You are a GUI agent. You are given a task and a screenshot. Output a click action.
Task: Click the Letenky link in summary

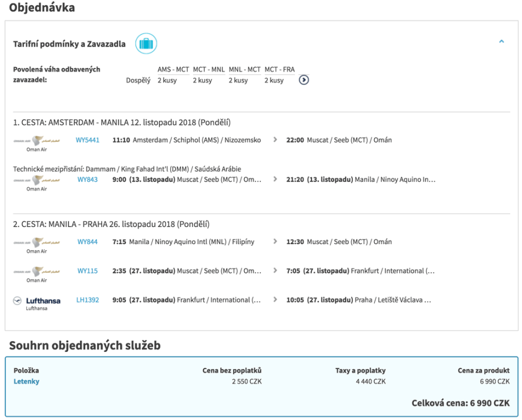click(x=26, y=381)
